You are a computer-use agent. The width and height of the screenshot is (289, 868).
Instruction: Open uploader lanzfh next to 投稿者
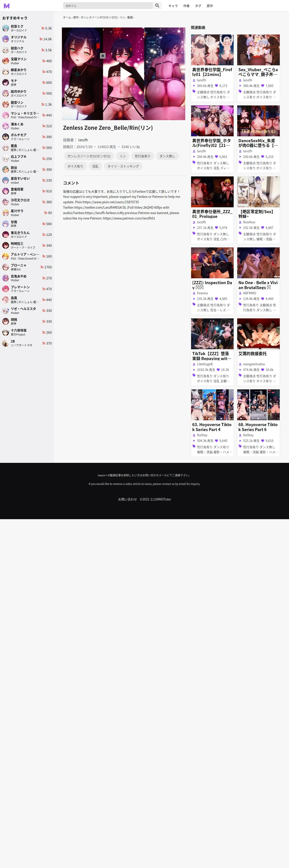(x=83, y=140)
